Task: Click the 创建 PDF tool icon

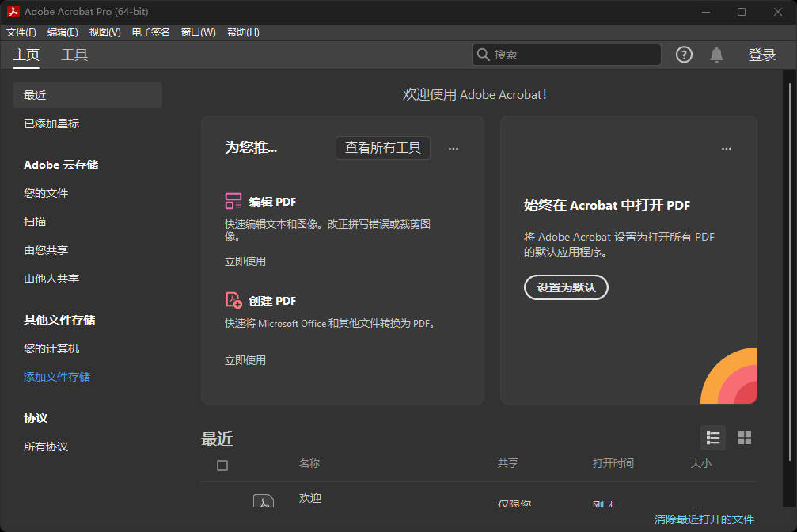Action: [x=233, y=300]
